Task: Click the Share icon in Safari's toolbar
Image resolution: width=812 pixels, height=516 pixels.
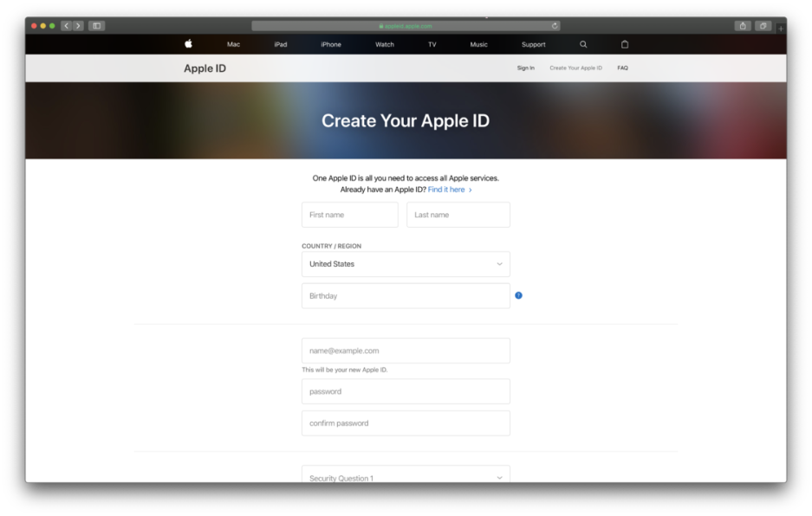Action: [743, 25]
